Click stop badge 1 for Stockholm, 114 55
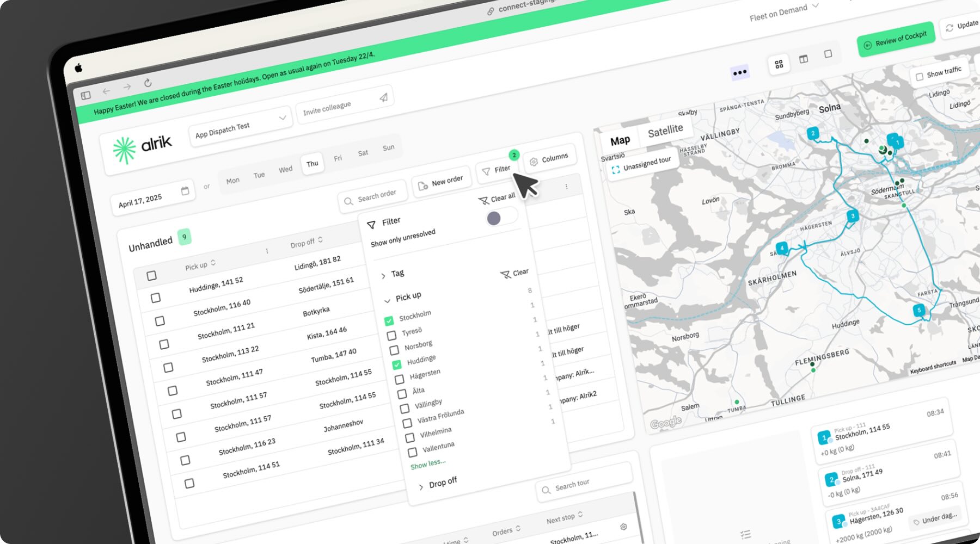Viewport: 980px width, 544px height. click(824, 437)
